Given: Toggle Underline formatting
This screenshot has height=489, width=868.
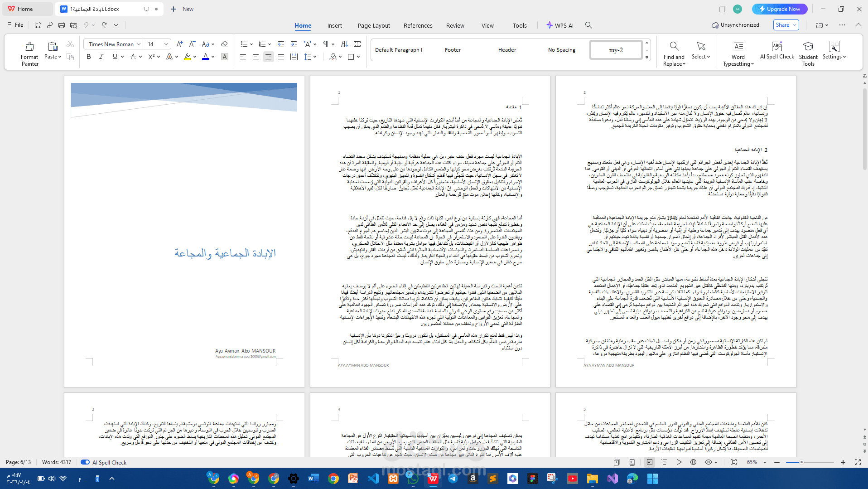Looking at the screenshot, I should pos(115,57).
